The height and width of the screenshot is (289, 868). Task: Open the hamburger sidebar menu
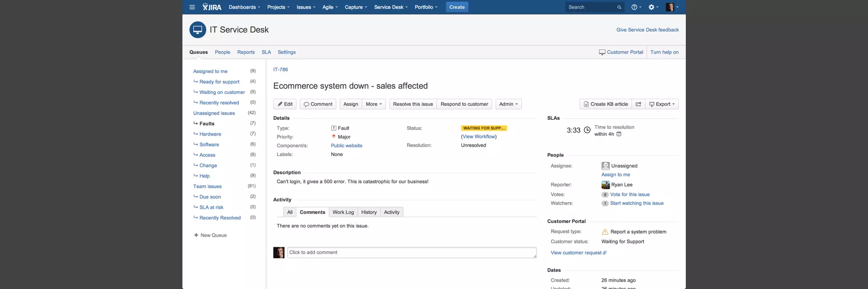coord(192,7)
